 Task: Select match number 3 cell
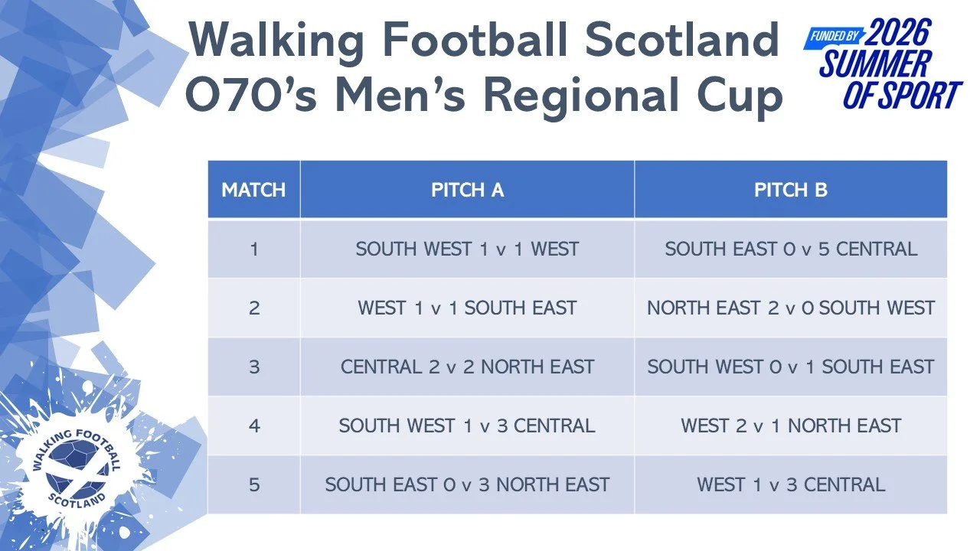(x=253, y=367)
